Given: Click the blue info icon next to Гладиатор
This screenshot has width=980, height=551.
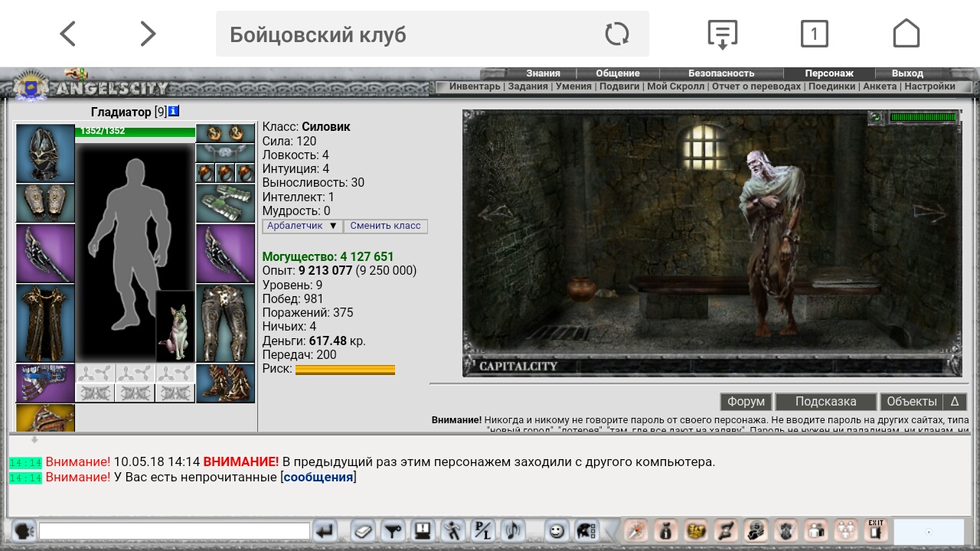Looking at the screenshot, I should pos(174,111).
